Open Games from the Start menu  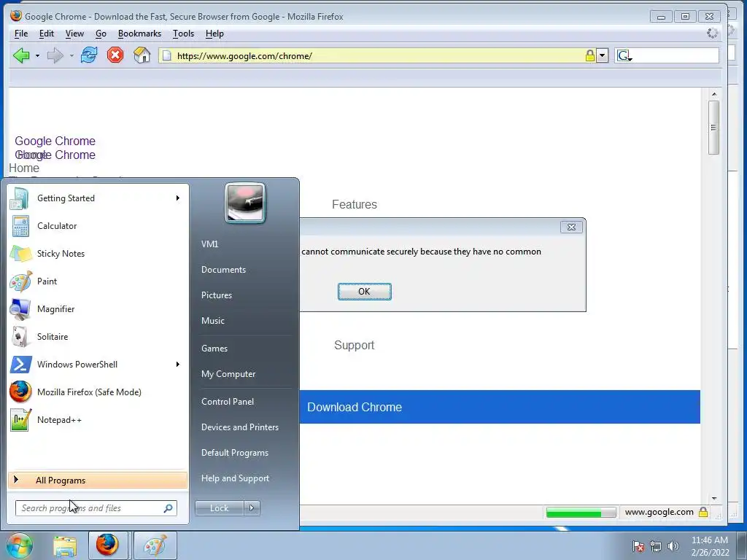pos(214,348)
